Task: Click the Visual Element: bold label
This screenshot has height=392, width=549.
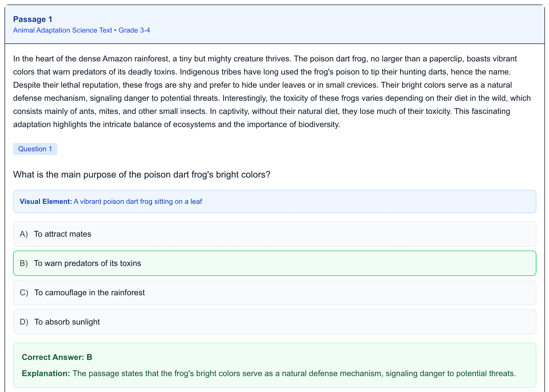Action: pyautogui.click(x=45, y=201)
